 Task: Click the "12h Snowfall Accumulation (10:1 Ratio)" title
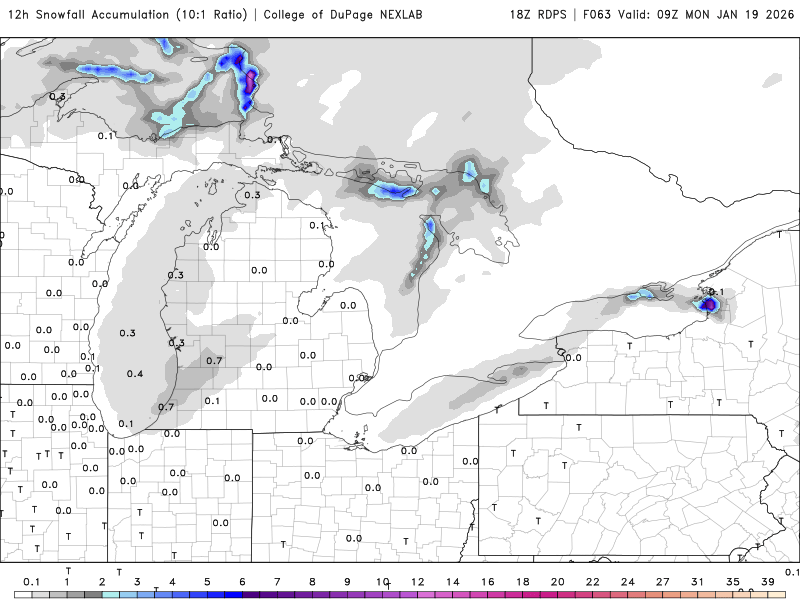[128, 15]
